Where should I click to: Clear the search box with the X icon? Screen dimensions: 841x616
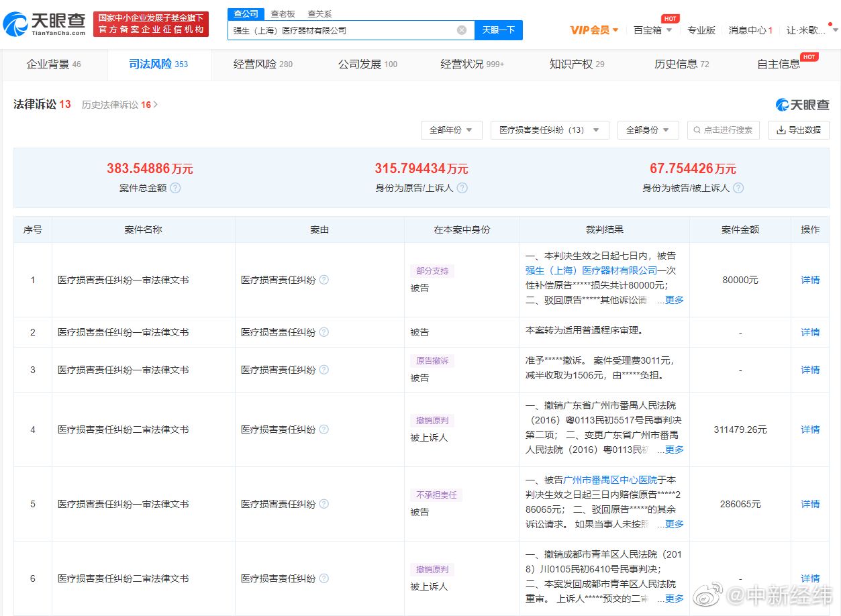click(x=462, y=30)
